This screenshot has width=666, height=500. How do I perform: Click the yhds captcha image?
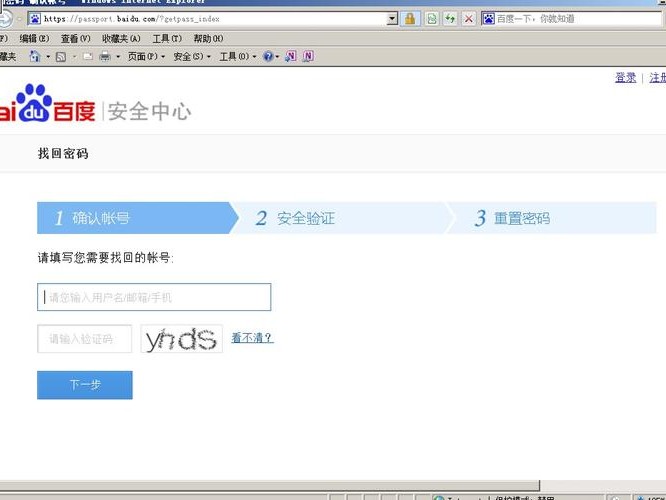pos(181,339)
